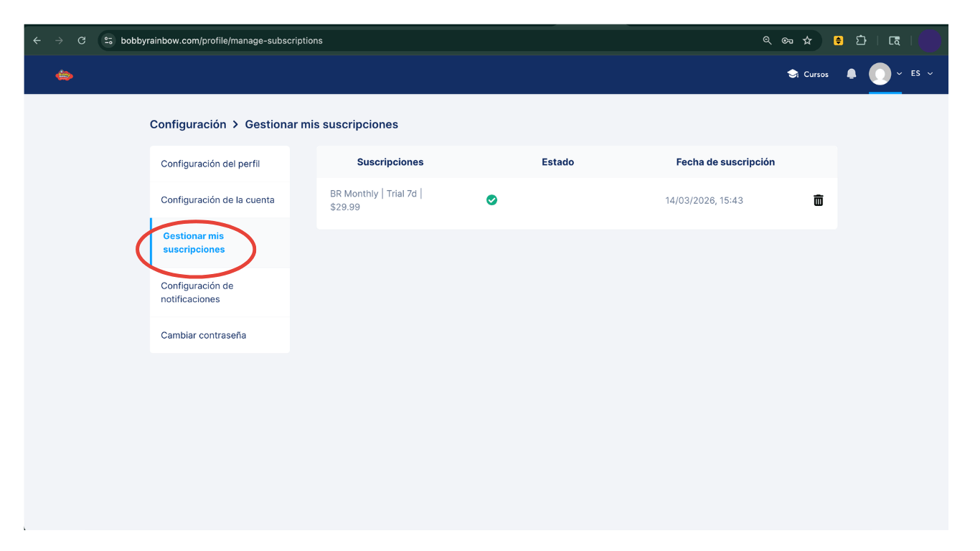Screen dimensions: 980x551
Task: View site information icon in address bar
Action: click(108, 41)
